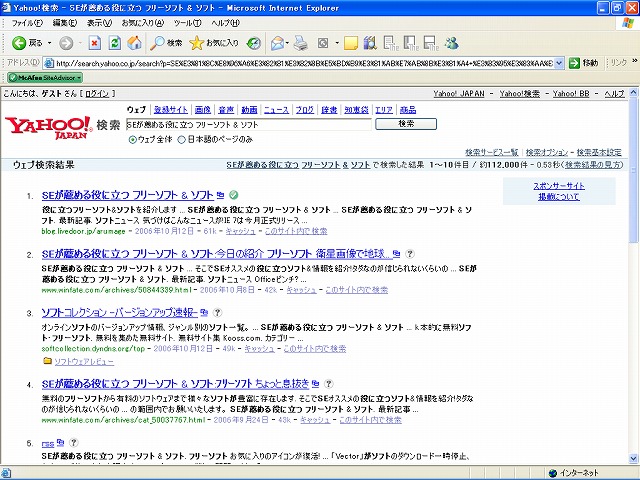Click inside the Yahoo search text field
640x480 pixels.
[x=249, y=124]
